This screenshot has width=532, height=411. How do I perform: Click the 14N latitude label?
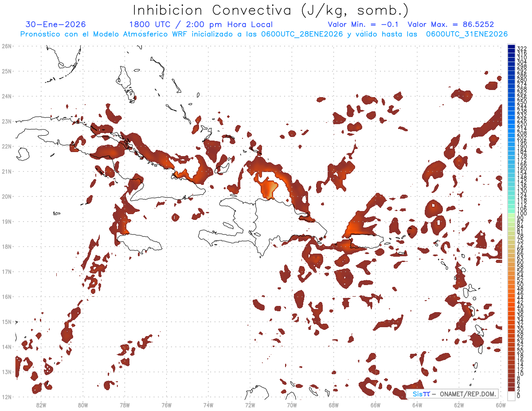tap(7, 347)
